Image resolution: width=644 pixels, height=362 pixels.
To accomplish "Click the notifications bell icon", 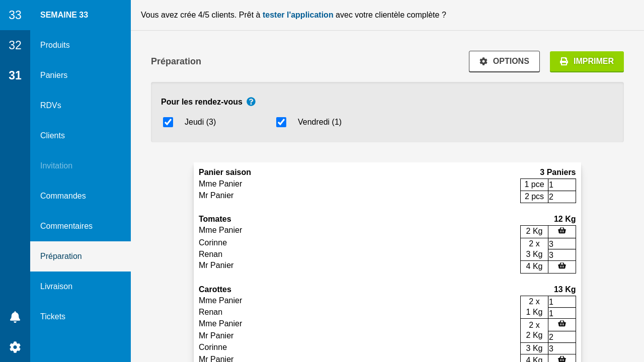I will [15, 317].
